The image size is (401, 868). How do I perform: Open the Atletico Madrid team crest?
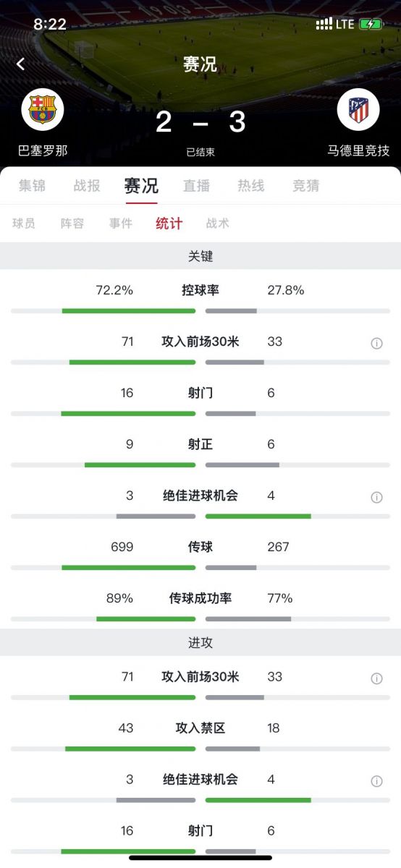pyautogui.click(x=358, y=109)
